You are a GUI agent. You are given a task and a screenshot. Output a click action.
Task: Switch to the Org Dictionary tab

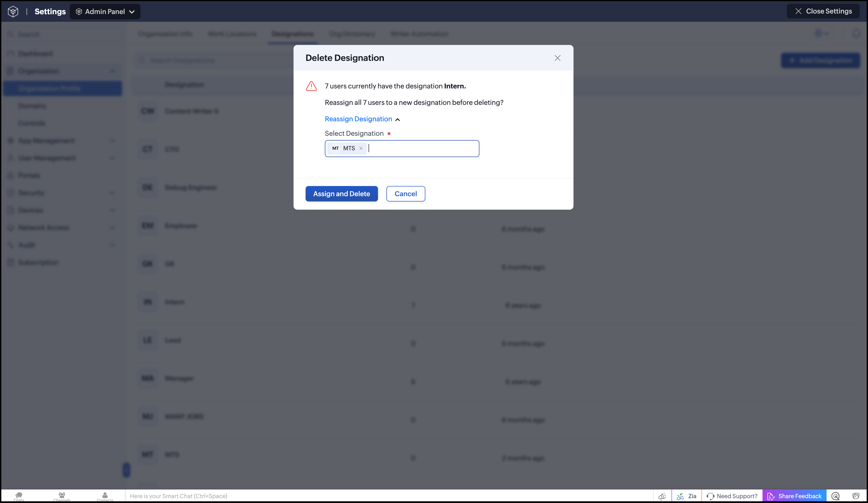352,34
